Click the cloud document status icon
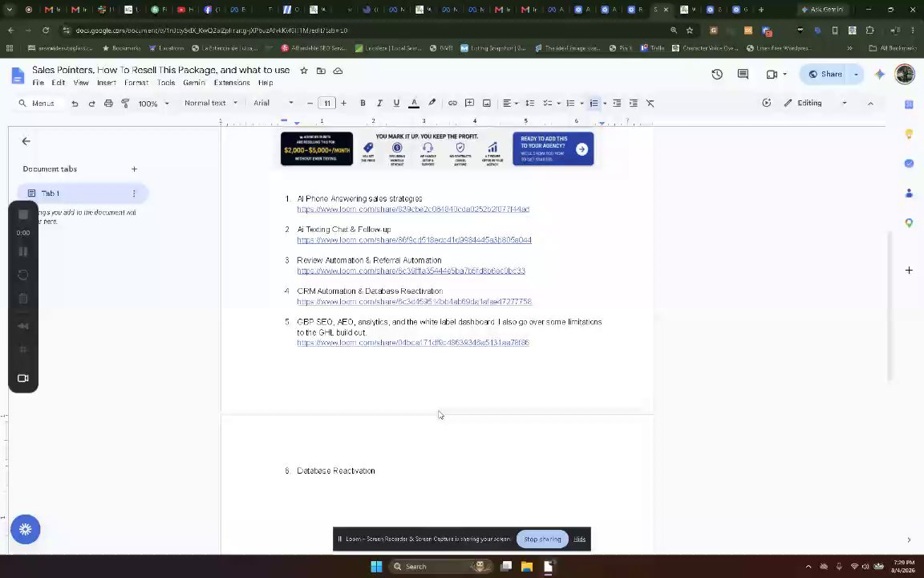 (338, 71)
